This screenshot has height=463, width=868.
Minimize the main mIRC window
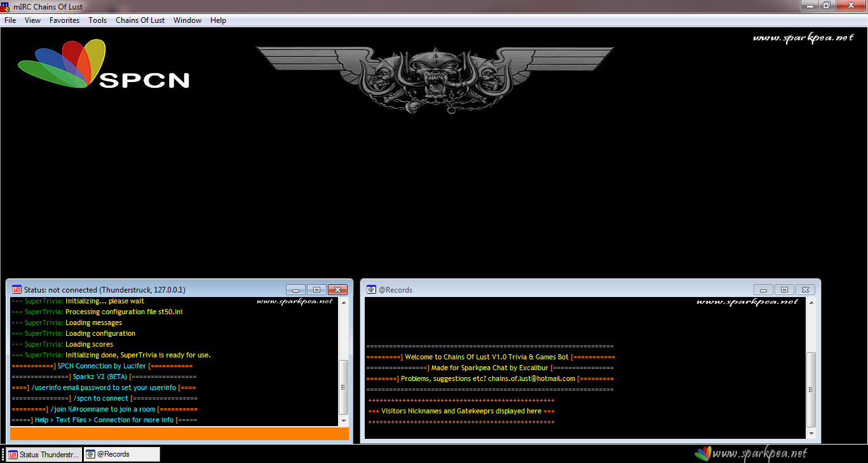click(x=809, y=5)
